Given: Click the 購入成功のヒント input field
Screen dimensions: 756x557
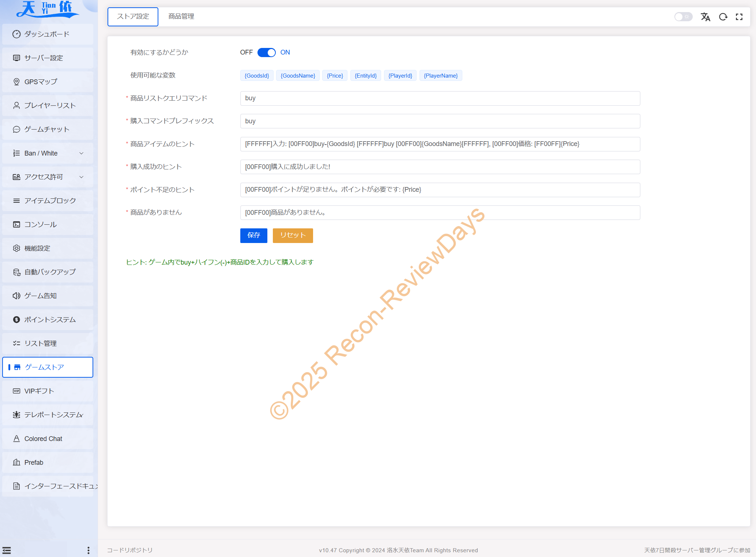Looking at the screenshot, I should tap(440, 167).
